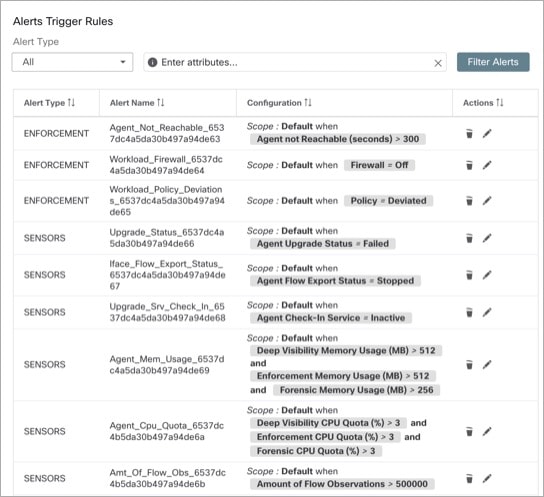Edit the Upgrade_Status alert rule
The height and width of the screenshot is (497, 544).
(x=487, y=238)
